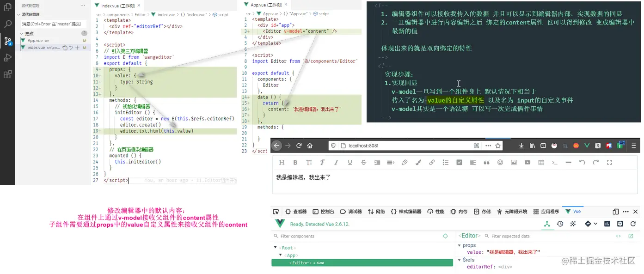
Task: Collapse the props section
Action: (x=459, y=245)
